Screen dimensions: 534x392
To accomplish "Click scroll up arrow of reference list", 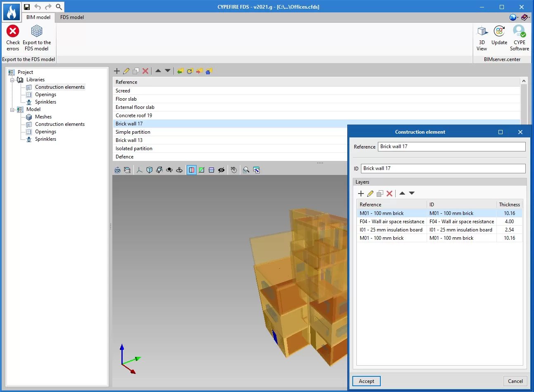I will click(x=524, y=81).
